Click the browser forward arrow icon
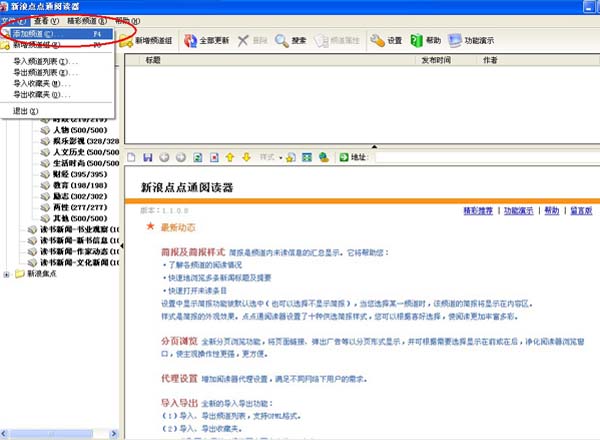The height and width of the screenshot is (440, 600). coord(181,157)
